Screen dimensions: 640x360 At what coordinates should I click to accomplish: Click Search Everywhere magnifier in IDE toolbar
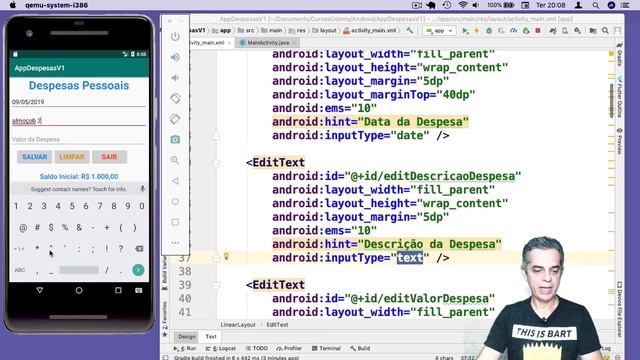click(x=605, y=31)
